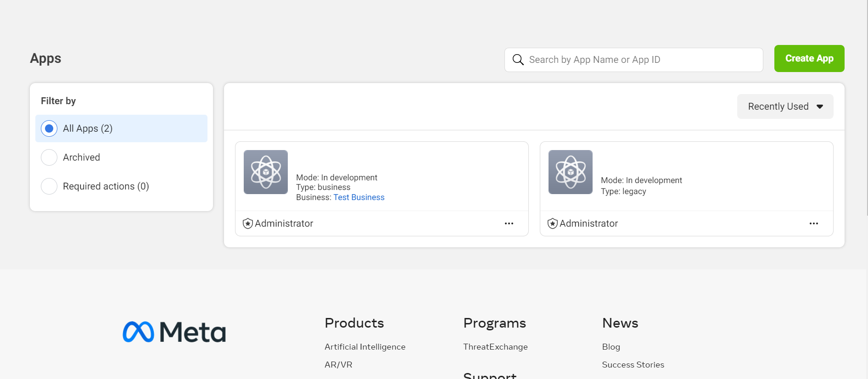Click the Programs footer heading

(494, 323)
